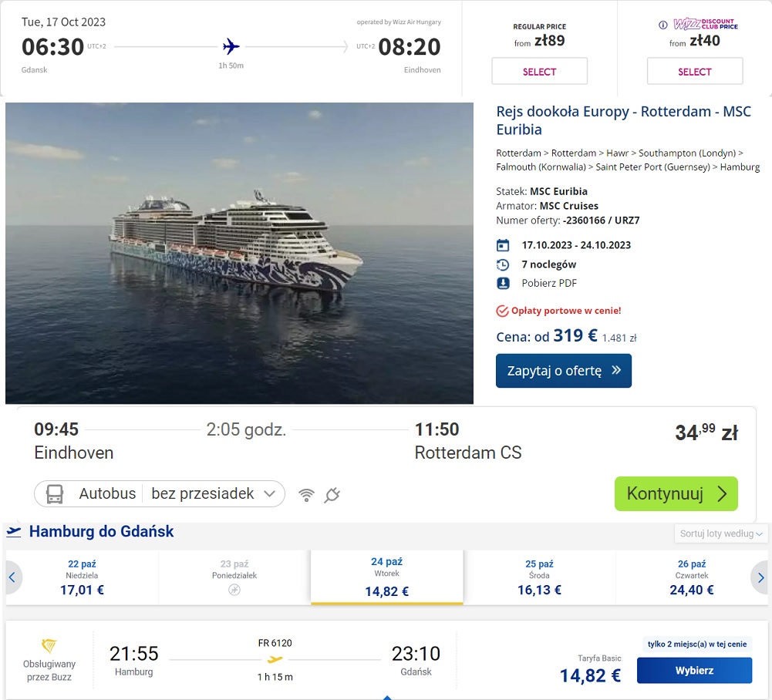Show later dates with right arrow

(760, 577)
